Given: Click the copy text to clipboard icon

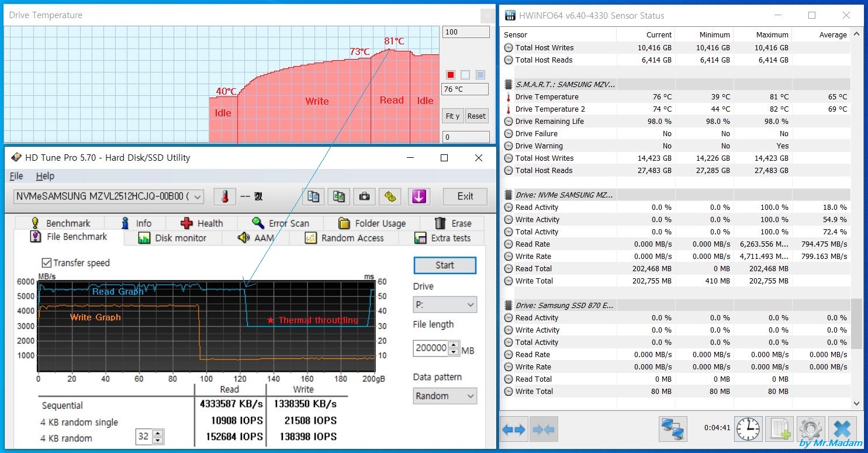Looking at the screenshot, I should click(313, 196).
